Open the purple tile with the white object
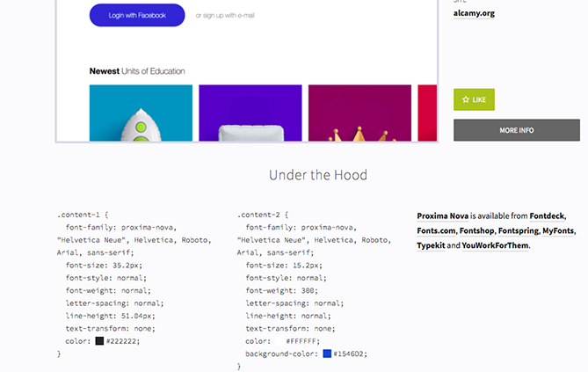Viewport: 588px width, 372px height. click(x=250, y=113)
